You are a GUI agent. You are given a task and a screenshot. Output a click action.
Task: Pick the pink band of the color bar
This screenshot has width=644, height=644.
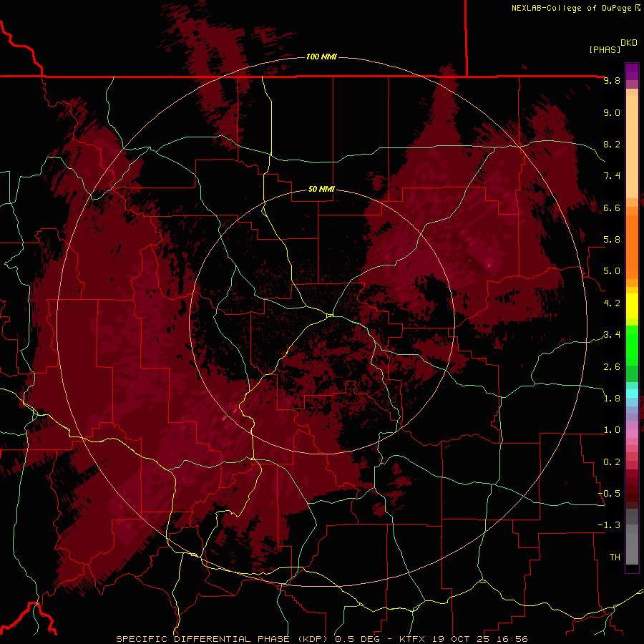coord(632,434)
